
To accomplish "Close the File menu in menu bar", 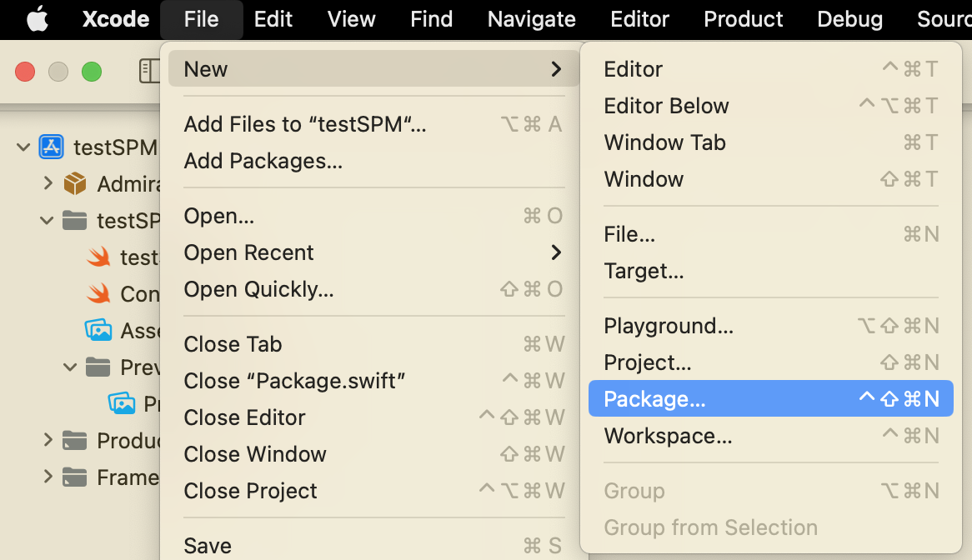I will point(202,19).
